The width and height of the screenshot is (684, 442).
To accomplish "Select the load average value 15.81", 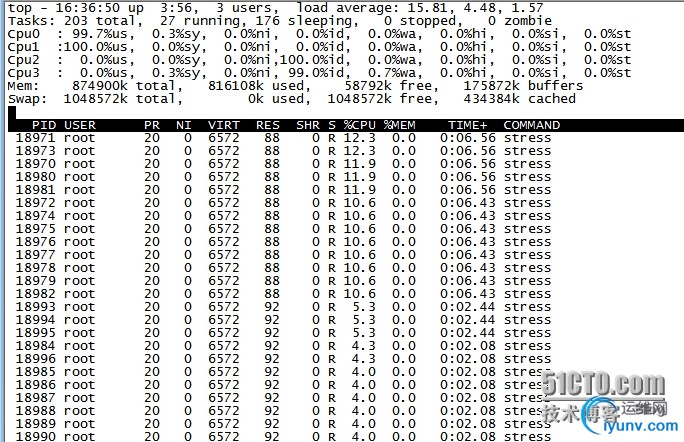I will [427, 7].
